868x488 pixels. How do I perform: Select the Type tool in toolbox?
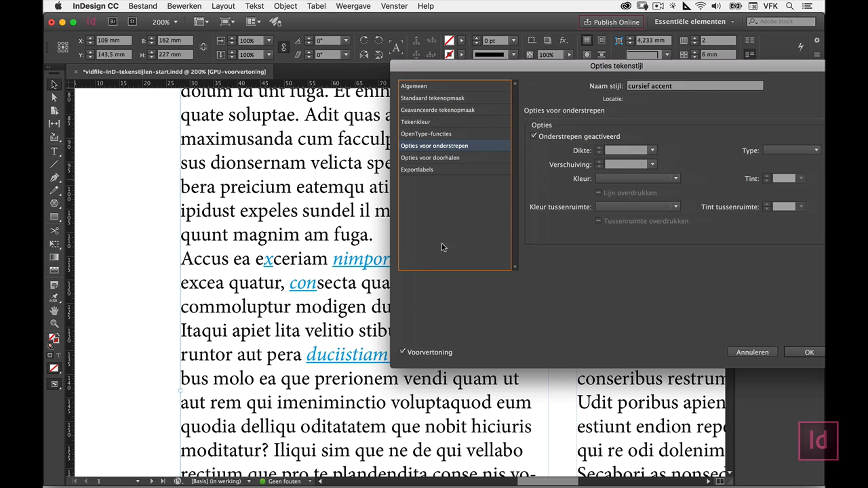[x=54, y=151]
